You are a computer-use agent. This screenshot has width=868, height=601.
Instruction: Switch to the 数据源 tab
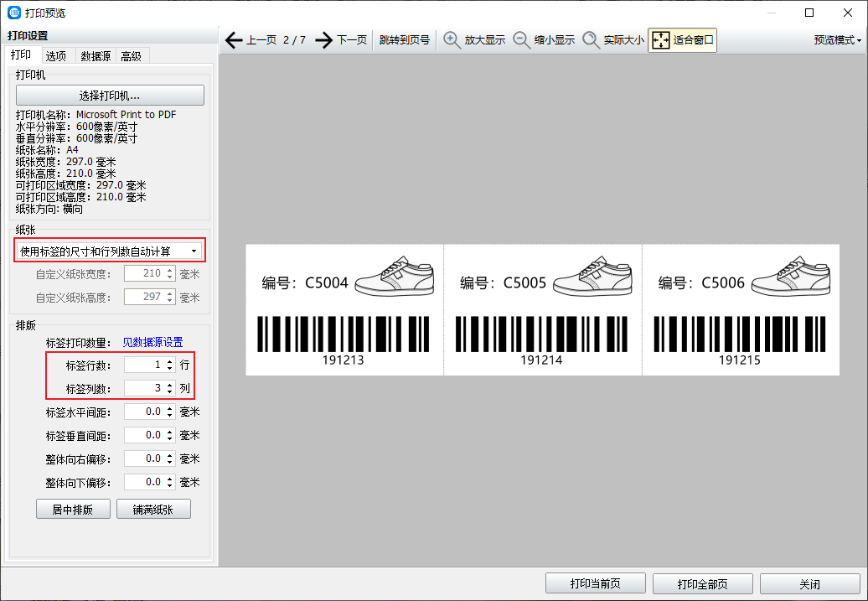point(96,56)
